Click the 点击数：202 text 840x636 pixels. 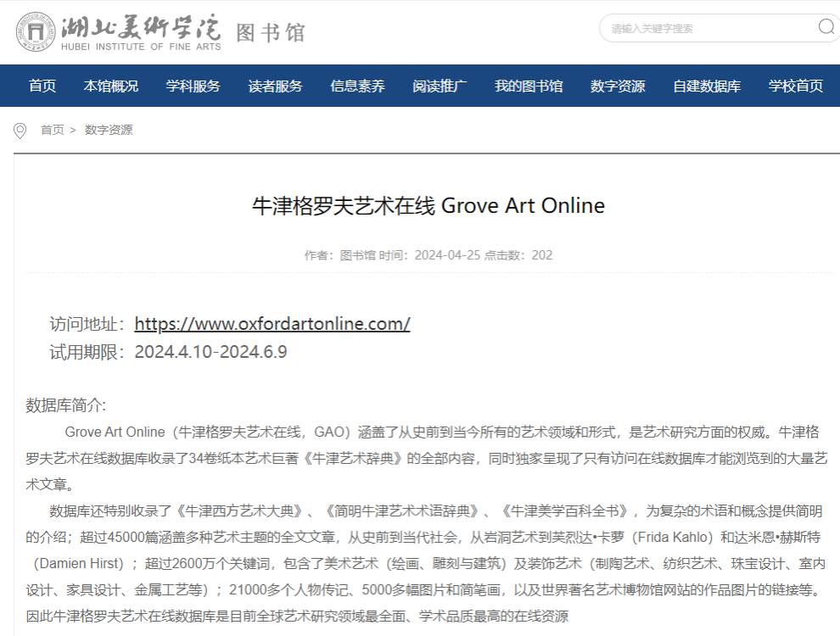point(518,255)
